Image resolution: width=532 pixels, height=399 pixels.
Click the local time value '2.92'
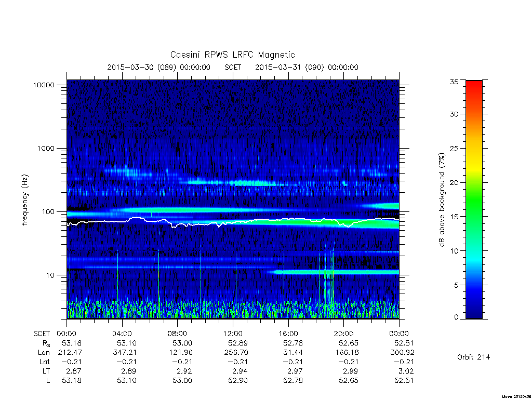(x=184, y=371)
